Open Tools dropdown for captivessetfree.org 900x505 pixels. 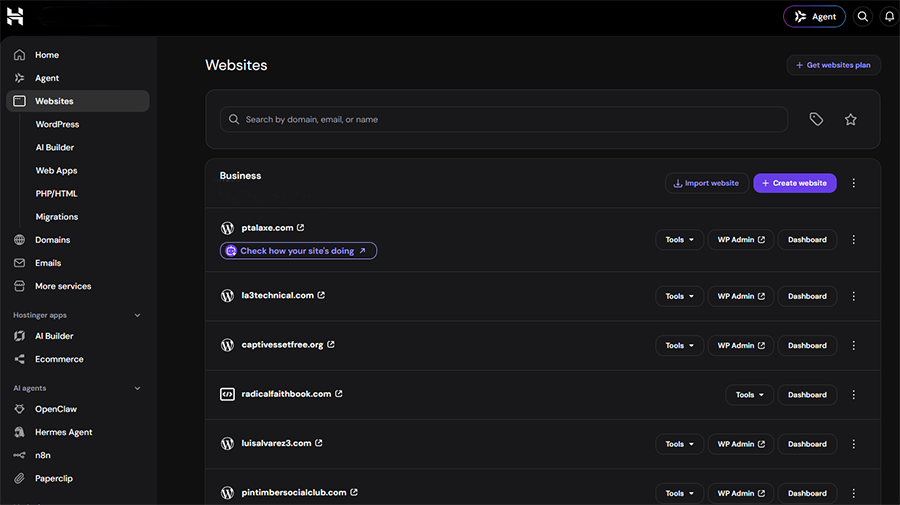click(x=680, y=345)
